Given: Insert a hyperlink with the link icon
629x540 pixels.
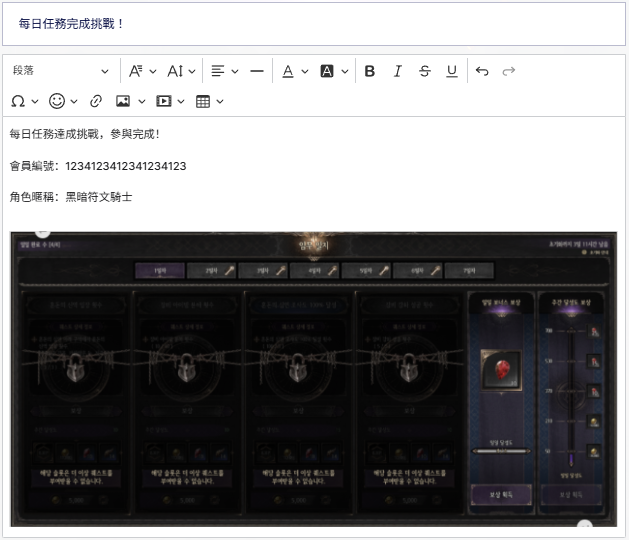Looking at the screenshot, I should [96, 101].
